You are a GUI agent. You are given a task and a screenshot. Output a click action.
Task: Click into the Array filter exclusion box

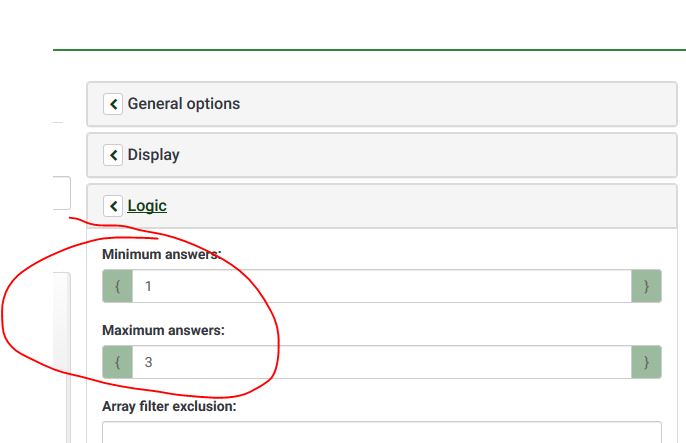tap(380, 434)
